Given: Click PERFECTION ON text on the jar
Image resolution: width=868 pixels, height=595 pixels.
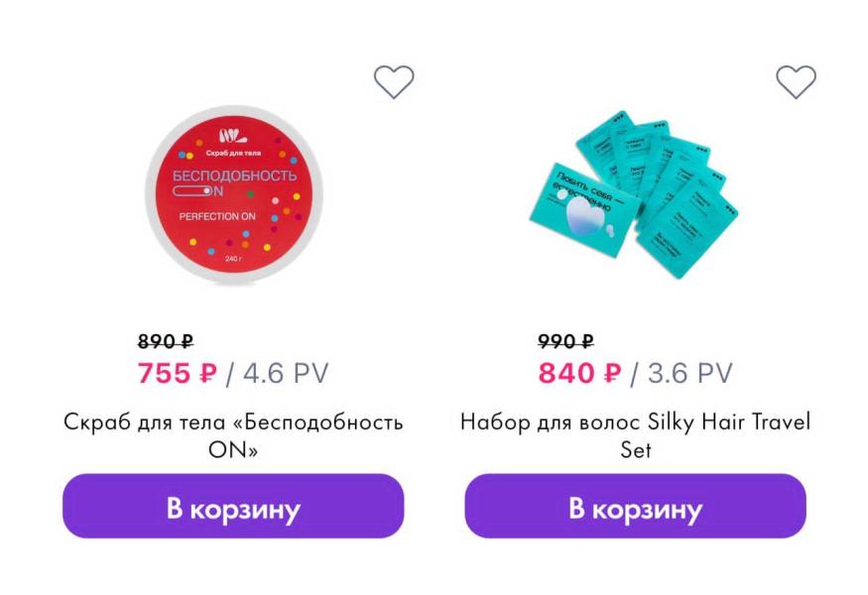Looking at the screenshot, I should coord(221,215).
